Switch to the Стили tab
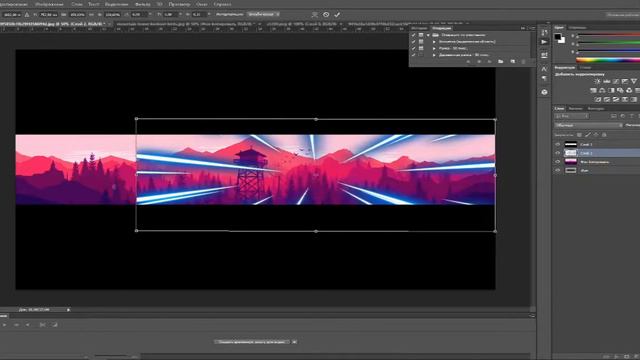Image resolution: width=640 pixels, height=360 pixels. click(585, 68)
